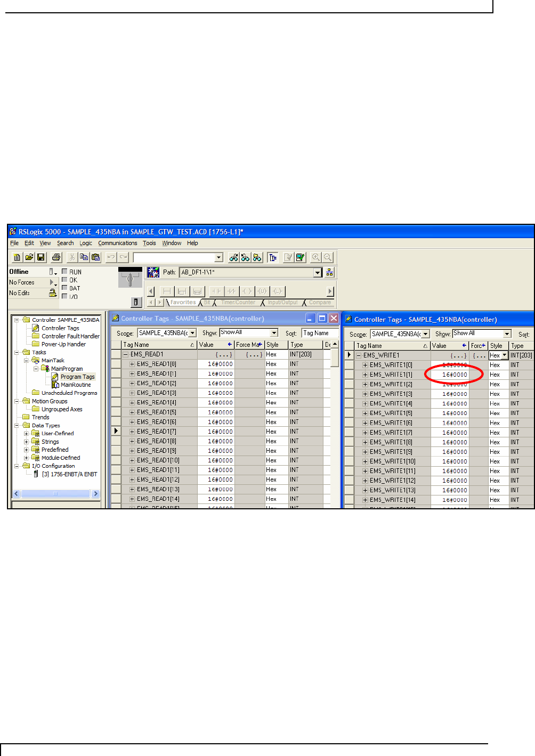Click the rung instruction toolbar icon
This screenshot has width=535, height=756.
(167, 291)
